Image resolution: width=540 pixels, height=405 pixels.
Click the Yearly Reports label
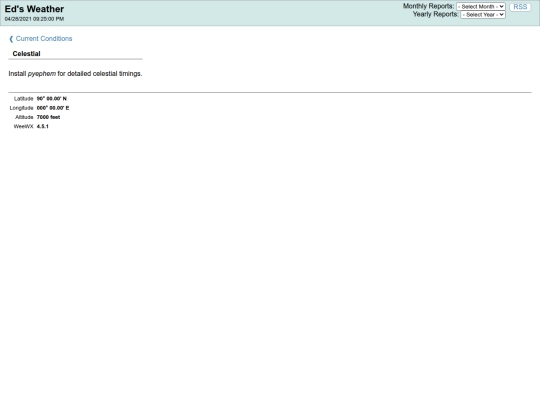point(436,14)
